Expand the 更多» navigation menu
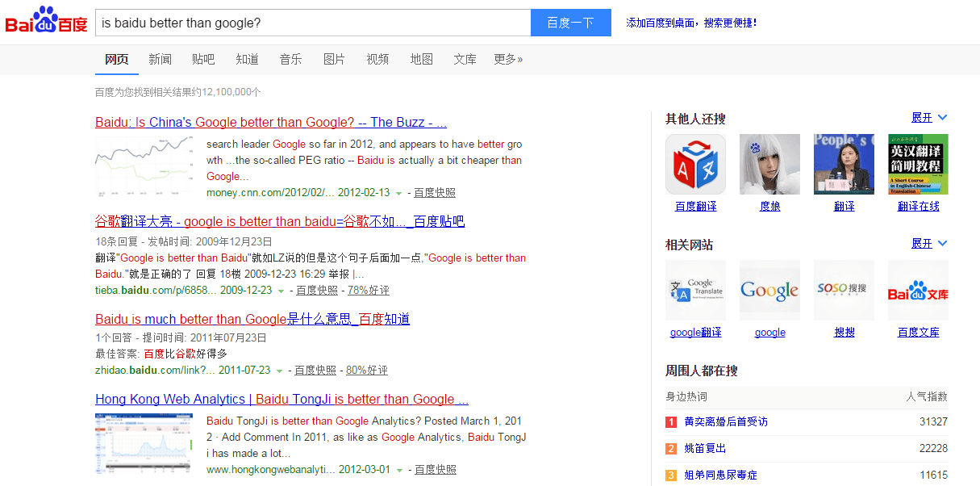 508,59
